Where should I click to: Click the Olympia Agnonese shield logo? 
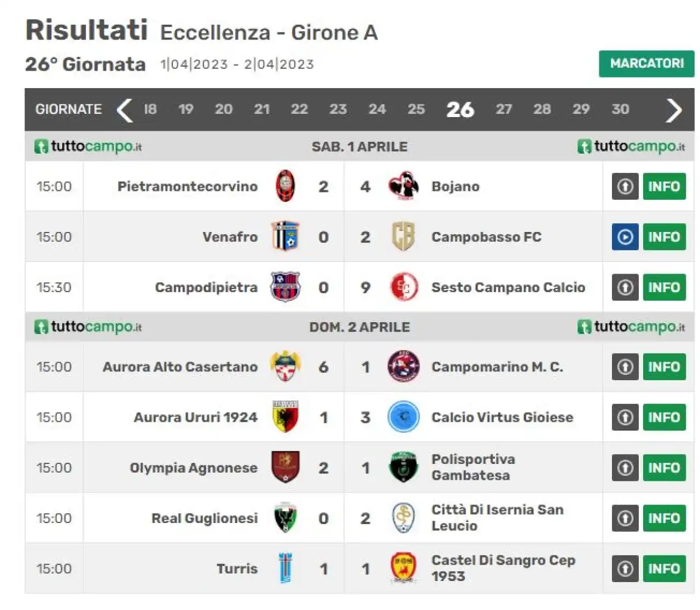click(285, 467)
